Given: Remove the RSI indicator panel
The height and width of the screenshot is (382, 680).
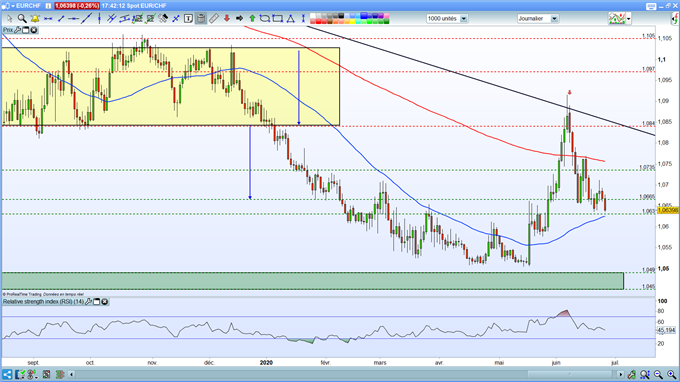Looking at the screenshot, I should 105,301.
